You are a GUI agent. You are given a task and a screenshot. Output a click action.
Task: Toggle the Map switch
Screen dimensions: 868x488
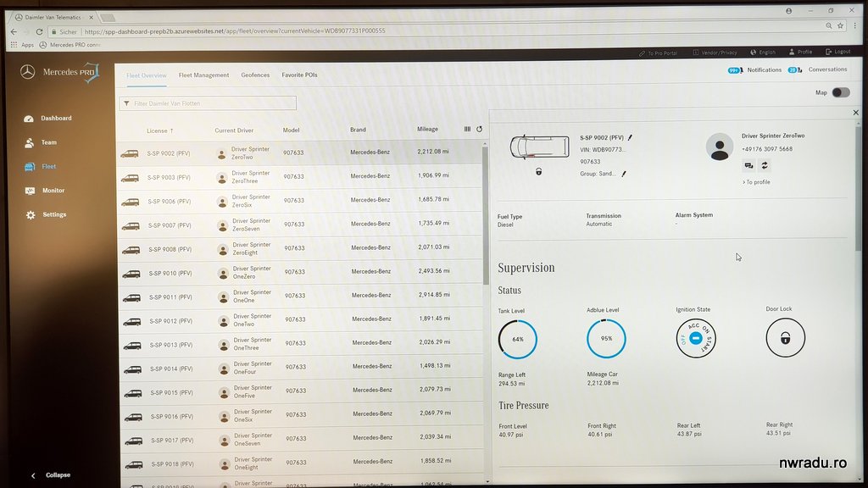(x=841, y=92)
